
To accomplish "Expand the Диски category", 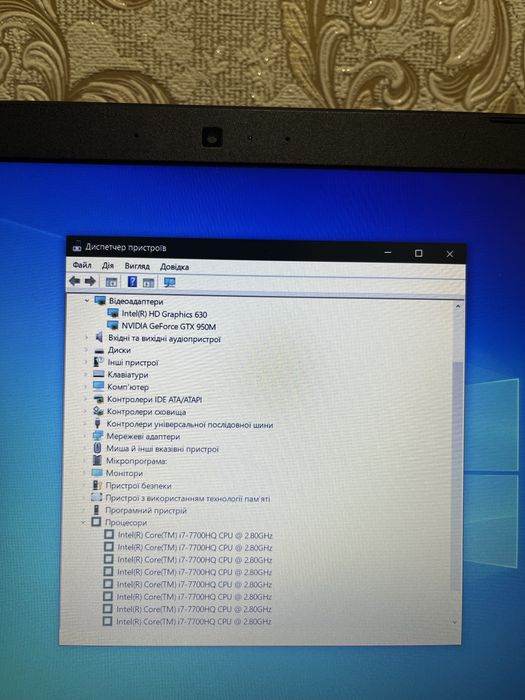I will click(x=86, y=350).
